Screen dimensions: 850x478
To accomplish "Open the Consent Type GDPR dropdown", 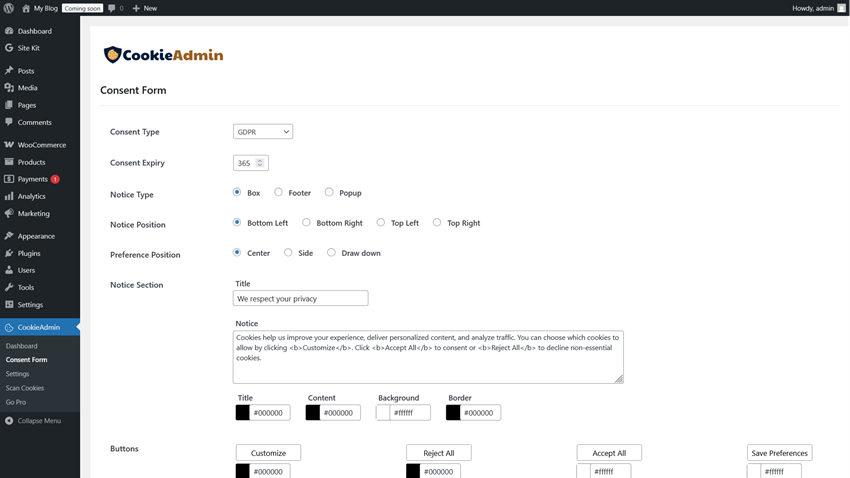I will pos(263,132).
